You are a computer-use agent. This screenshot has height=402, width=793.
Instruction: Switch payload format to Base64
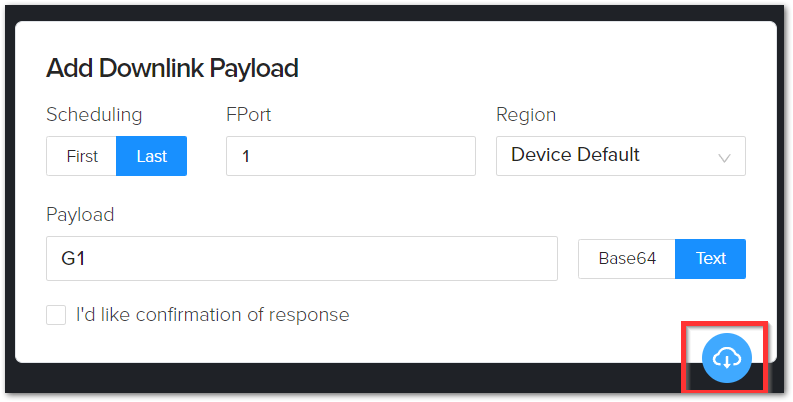[627, 258]
